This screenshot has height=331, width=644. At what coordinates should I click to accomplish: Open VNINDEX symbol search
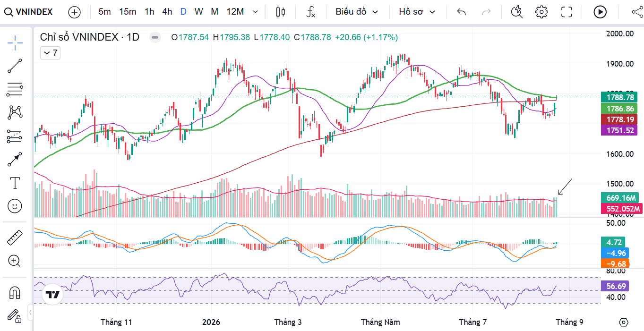click(x=29, y=12)
